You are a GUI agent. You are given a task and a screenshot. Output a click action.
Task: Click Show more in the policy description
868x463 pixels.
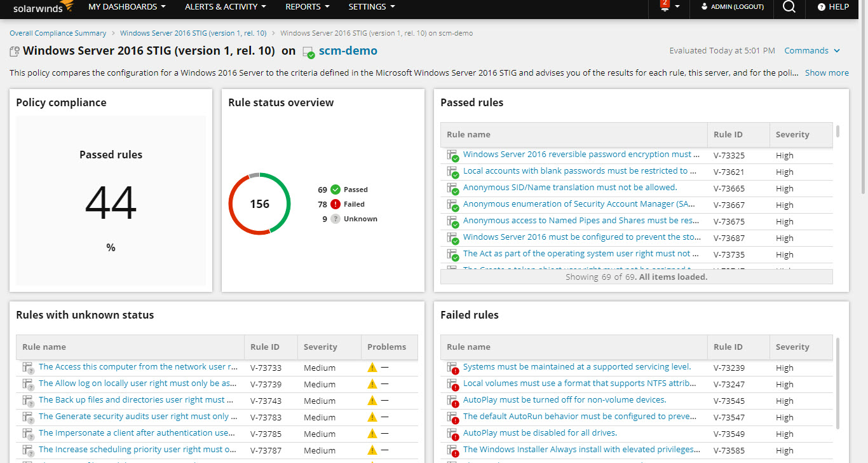(x=827, y=73)
